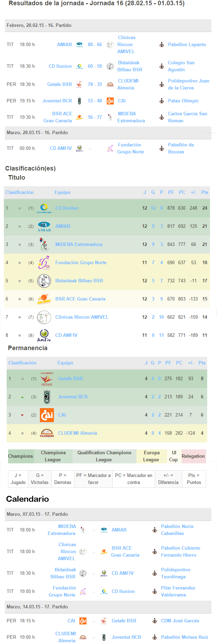The width and height of the screenshot is (217, 644).
Task: Click venue icon beside Pabellon Lepanto
Action: [x=162, y=45]
